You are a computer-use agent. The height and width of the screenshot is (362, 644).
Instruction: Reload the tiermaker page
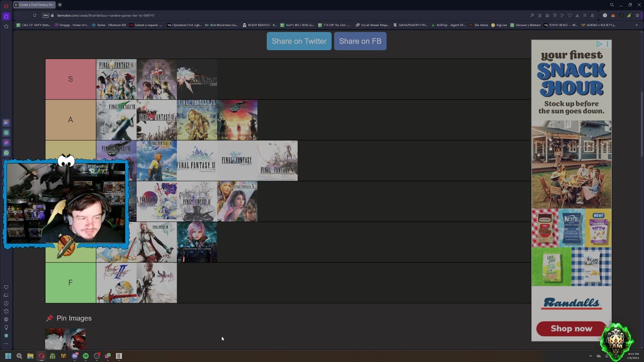35,16
